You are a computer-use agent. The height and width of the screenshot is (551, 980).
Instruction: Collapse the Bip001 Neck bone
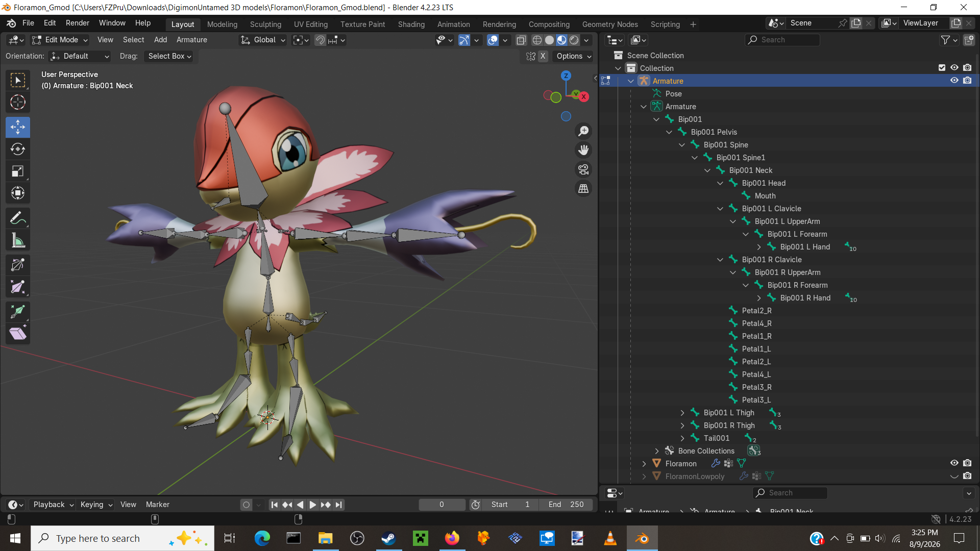(x=707, y=170)
